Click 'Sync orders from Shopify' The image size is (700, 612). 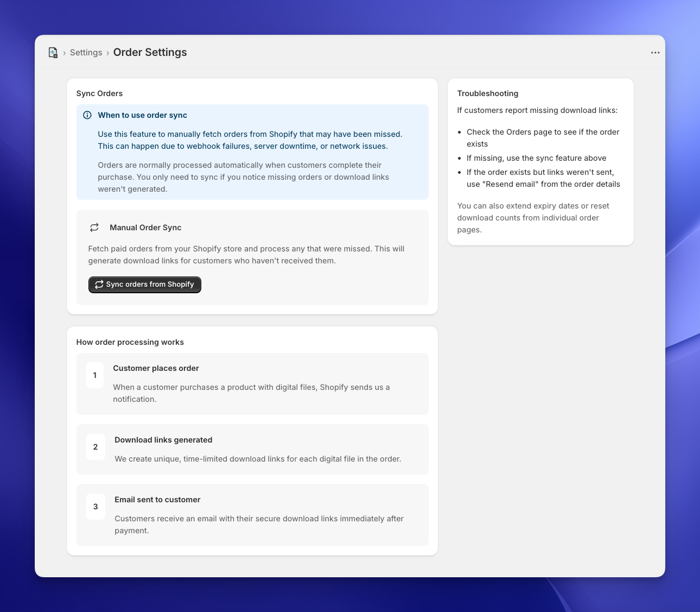coord(144,284)
